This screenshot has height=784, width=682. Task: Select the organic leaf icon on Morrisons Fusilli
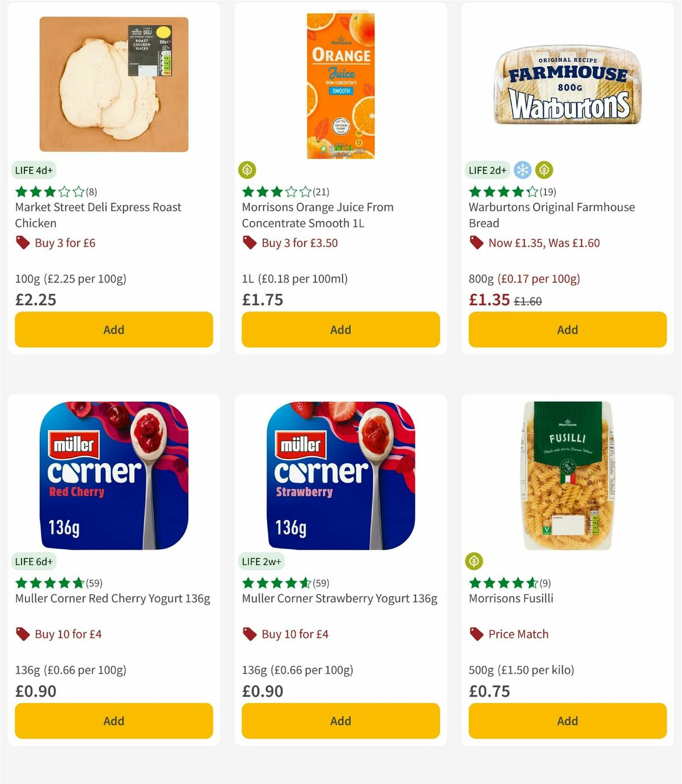coord(474,561)
